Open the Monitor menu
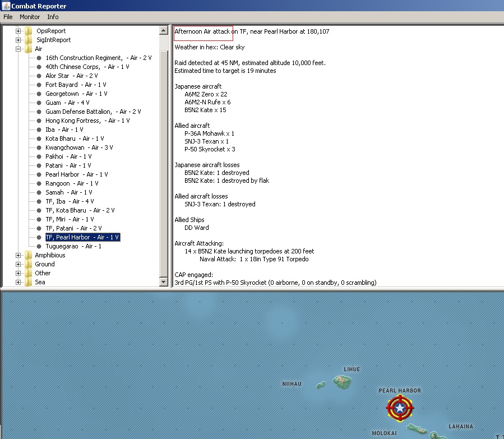This screenshot has width=504, height=439. [30, 17]
